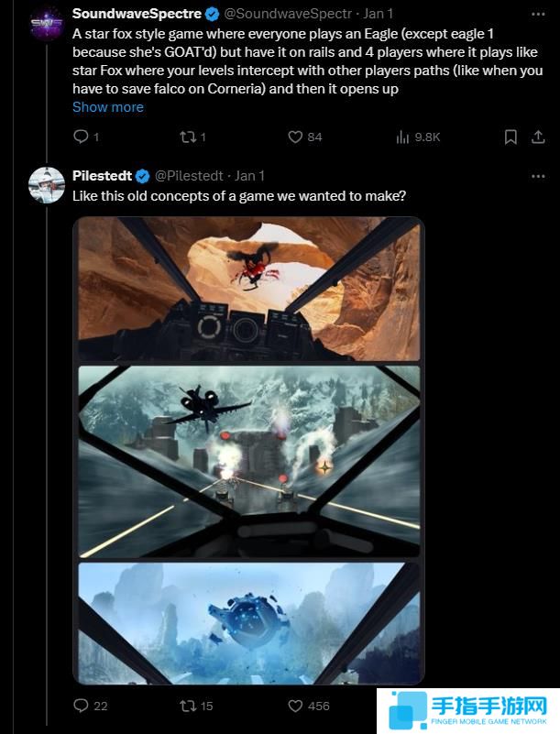Click Pilestedt's verified badge
Viewport: 560px width, 734px height.
(143, 175)
